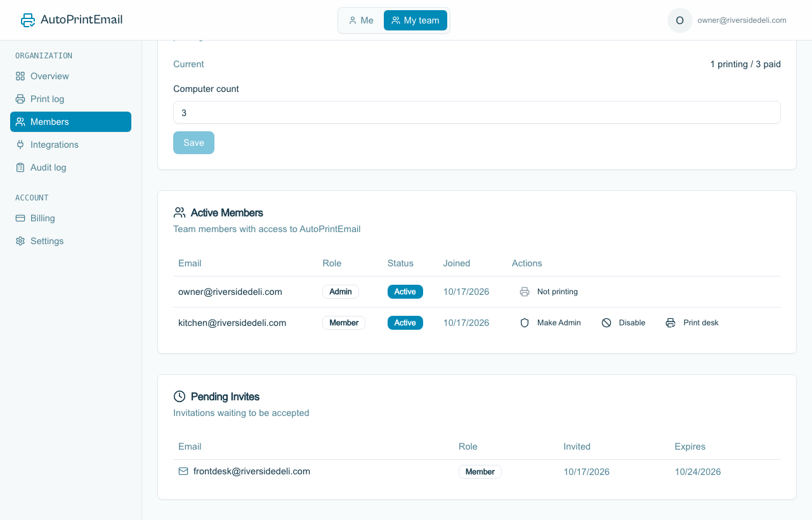Click the Member role badge in Pending Invites
The height and width of the screenshot is (520, 812).
pyautogui.click(x=480, y=472)
